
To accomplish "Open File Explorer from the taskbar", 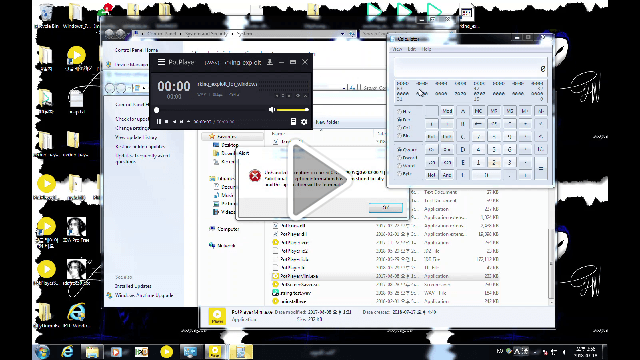I will pyautogui.click(x=92, y=351).
